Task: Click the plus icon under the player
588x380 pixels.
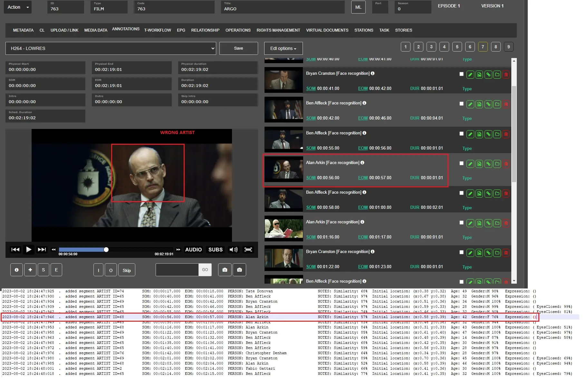Action: click(x=30, y=270)
